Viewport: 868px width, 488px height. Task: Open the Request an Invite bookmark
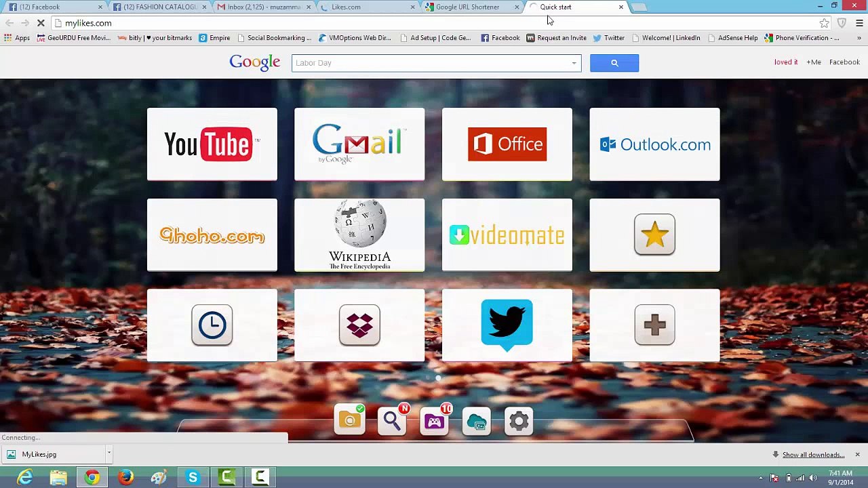556,38
